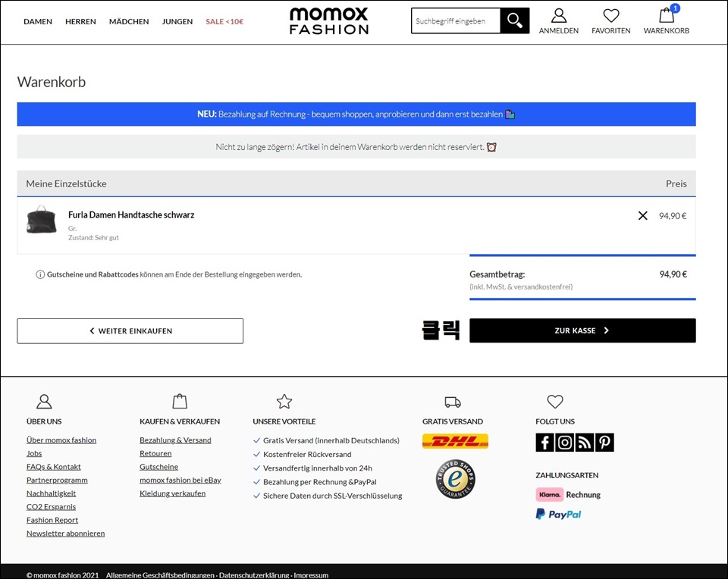Click the Gratis Versand truck icon
Image resolution: width=728 pixels, height=579 pixels.
click(x=453, y=402)
